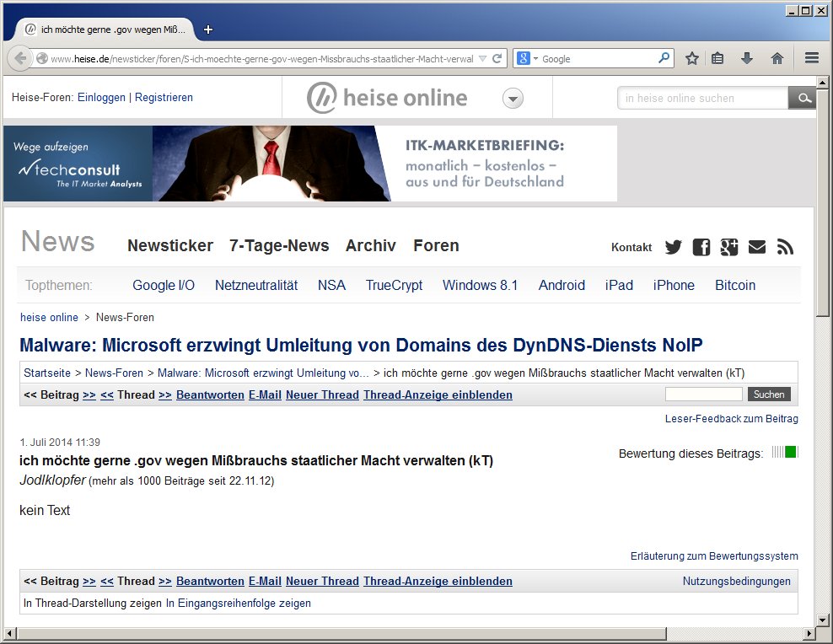The image size is (833, 644).
Task: Open heise Google+ icon
Action: 729,248
